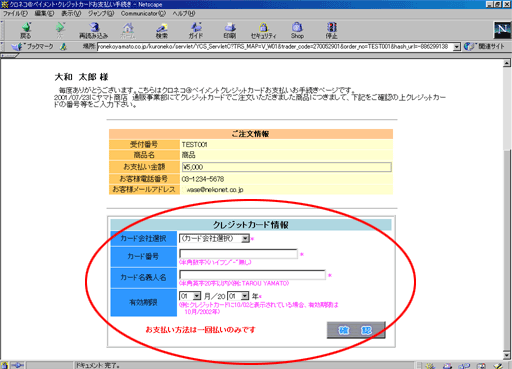The width and height of the screenshot is (512, 369).
Task: Click the connection status icon in status bar
Action: tap(17, 365)
